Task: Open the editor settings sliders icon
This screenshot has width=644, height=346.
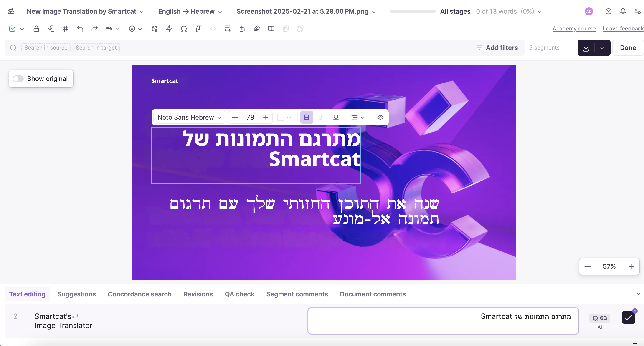Action: [x=637, y=12]
